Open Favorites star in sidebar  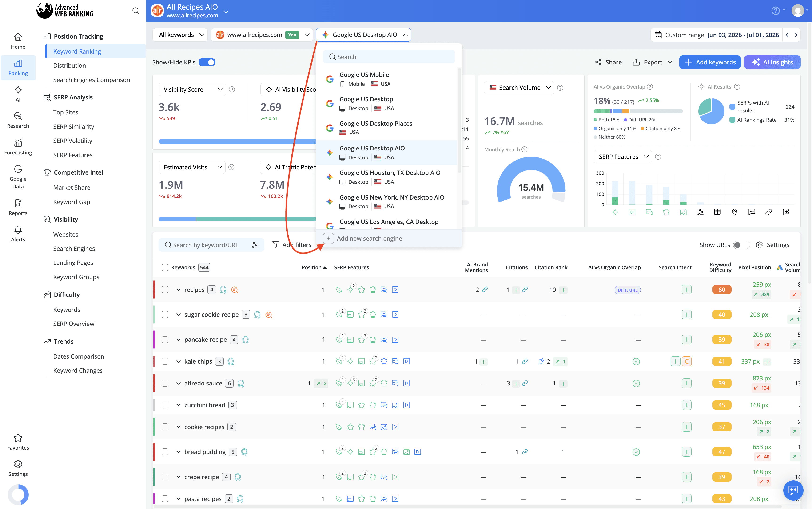18,442
